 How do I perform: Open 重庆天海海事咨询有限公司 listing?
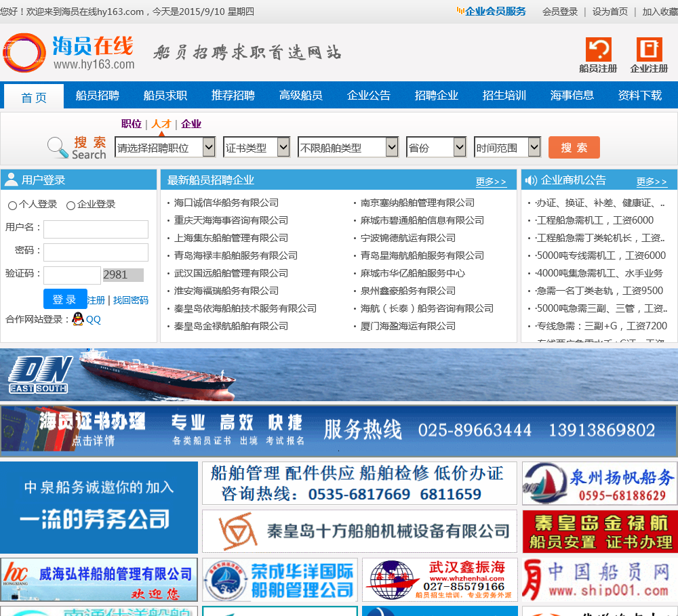(231, 220)
